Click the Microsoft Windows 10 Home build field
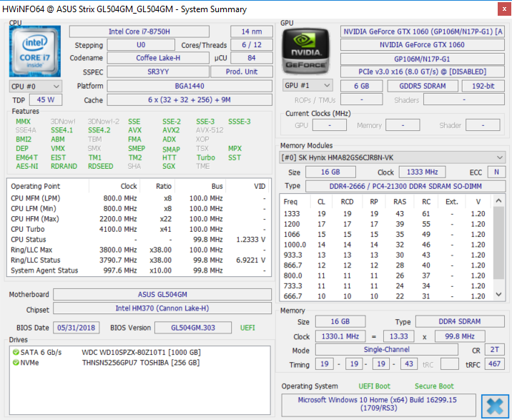 point(379,404)
